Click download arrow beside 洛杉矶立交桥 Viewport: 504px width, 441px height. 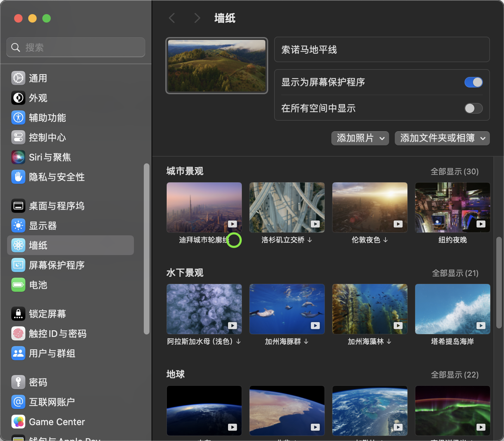point(310,240)
